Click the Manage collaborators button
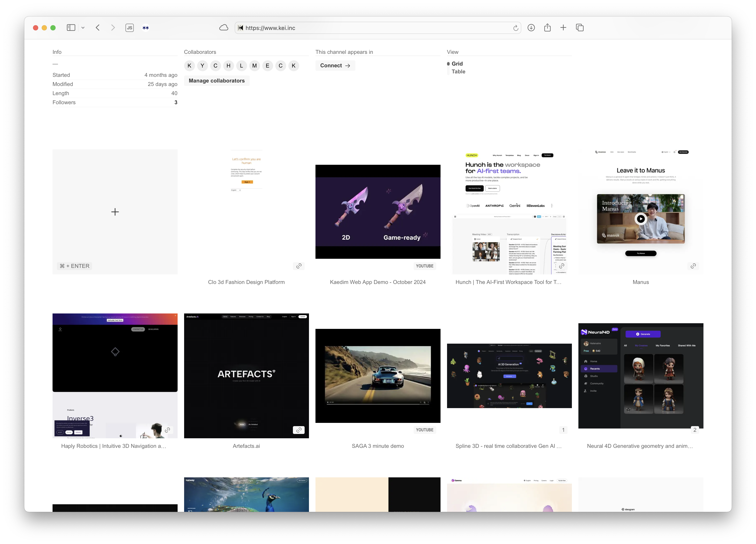Image resolution: width=756 pixels, height=544 pixels. coord(217,81)
